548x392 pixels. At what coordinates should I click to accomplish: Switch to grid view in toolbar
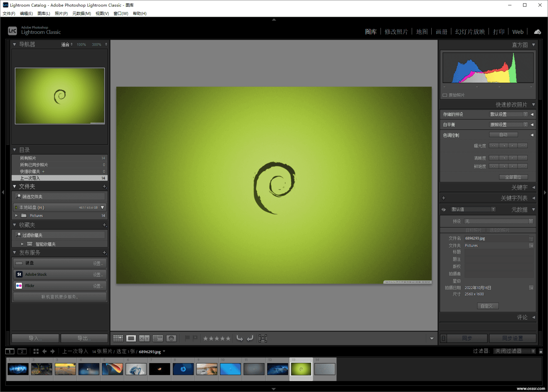(x=118, y=338)
